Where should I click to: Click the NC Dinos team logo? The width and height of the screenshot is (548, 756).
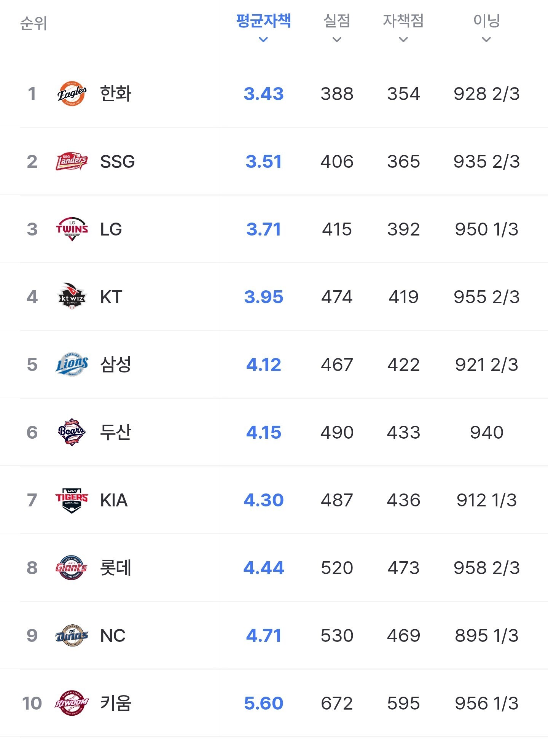(x=72, y=635)
